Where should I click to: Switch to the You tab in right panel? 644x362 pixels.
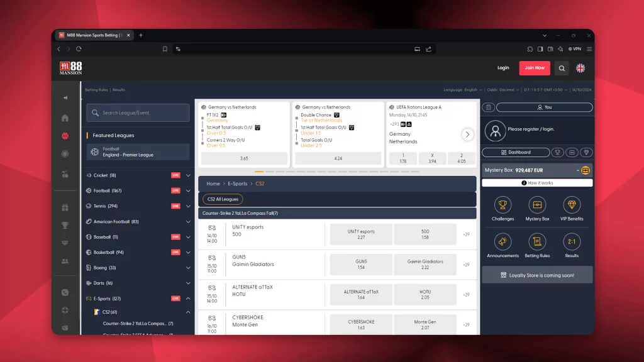point(545,107)
